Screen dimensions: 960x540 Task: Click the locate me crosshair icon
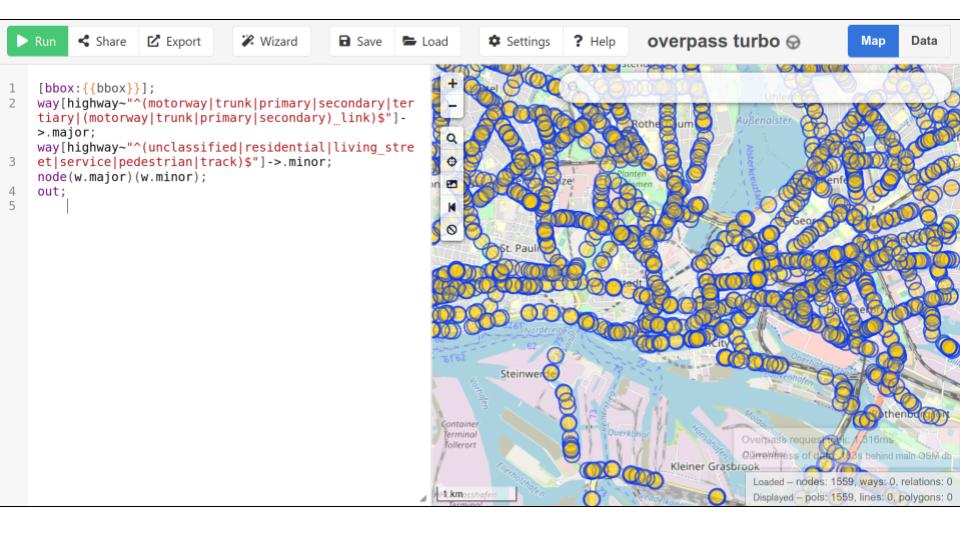[x=452, y=162]
